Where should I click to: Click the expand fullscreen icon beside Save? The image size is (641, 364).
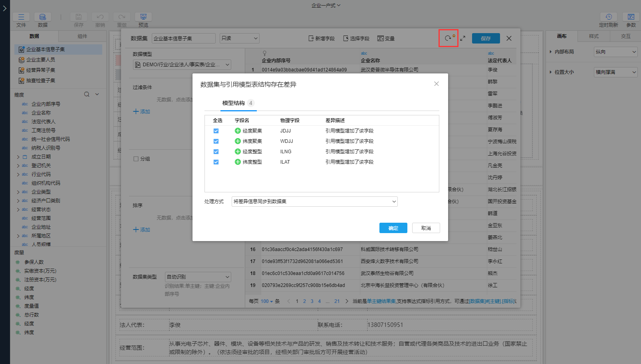pos(462,38)
